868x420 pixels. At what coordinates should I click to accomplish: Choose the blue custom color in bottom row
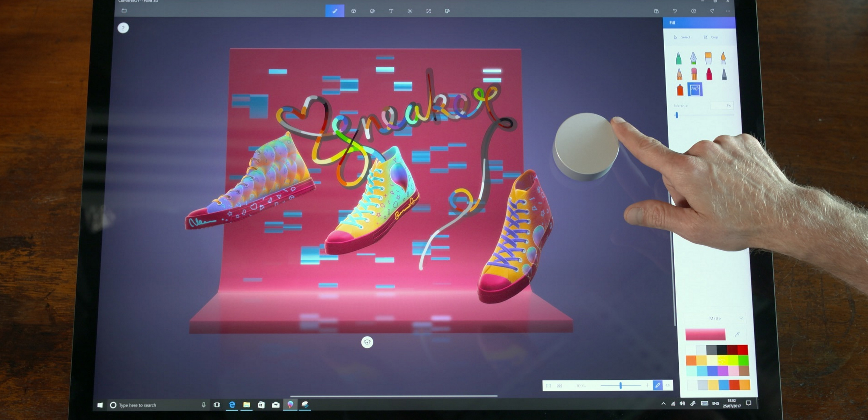[724, 385]
